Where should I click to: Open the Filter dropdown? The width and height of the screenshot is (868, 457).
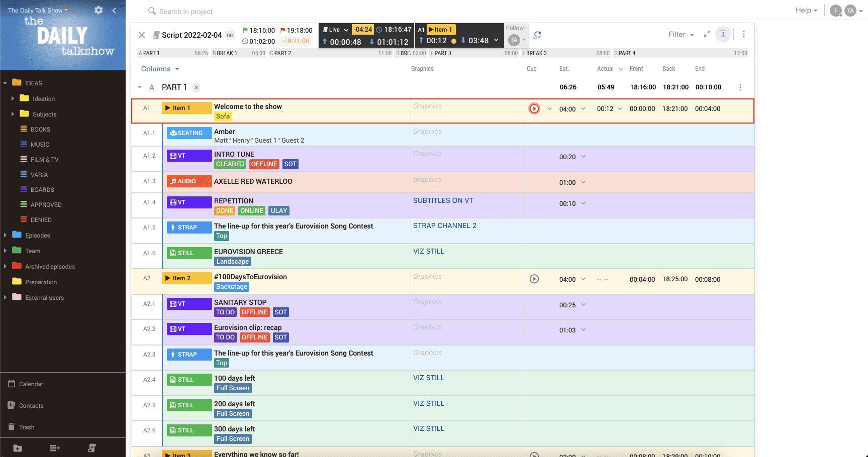(x=681, y=34)
